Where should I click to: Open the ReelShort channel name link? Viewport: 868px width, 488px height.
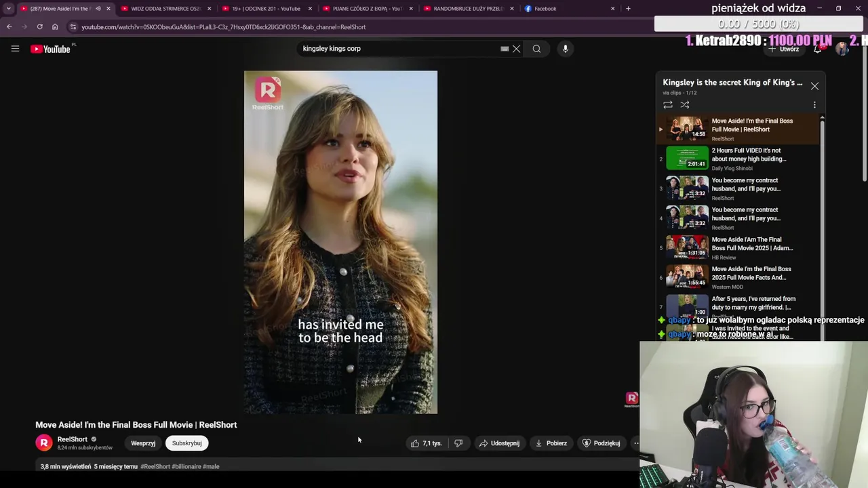tap(72, 439)
